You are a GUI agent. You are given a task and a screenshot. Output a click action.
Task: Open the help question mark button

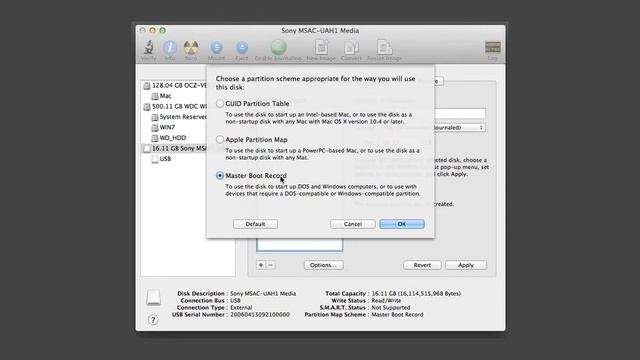153,320
